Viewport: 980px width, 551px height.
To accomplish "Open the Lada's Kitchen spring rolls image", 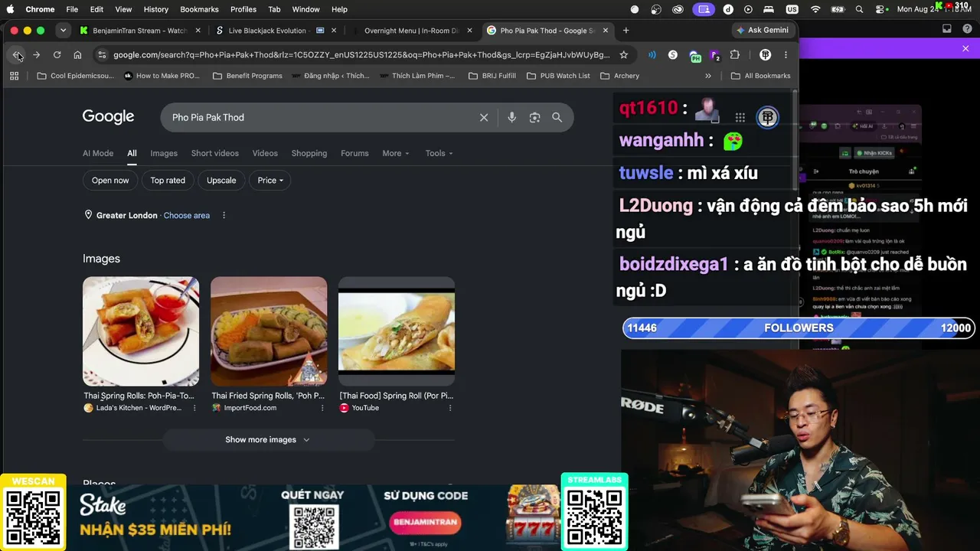I will tap(141, 331).
